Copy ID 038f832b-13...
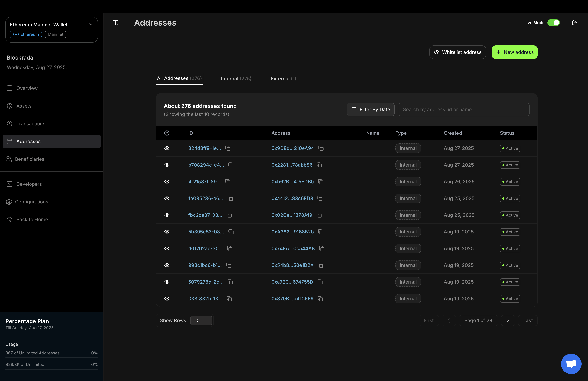The width and height of the screenshot is (588, 381). [229, 299]
